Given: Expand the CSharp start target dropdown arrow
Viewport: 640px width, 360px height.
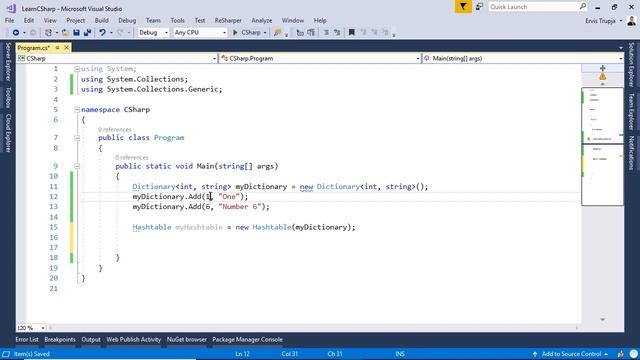Looking at the screenshot, I should click(x=265, y=33).
